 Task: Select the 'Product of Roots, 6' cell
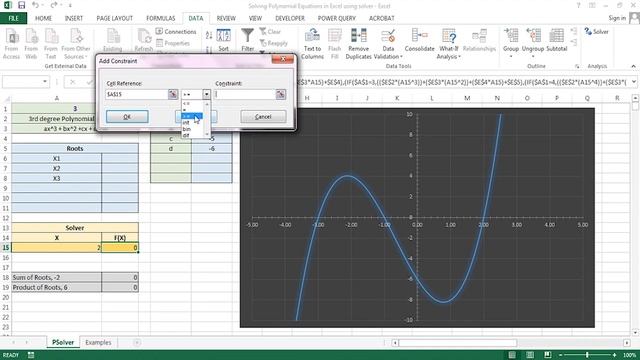pyautogui.click(x=56, y=287)
